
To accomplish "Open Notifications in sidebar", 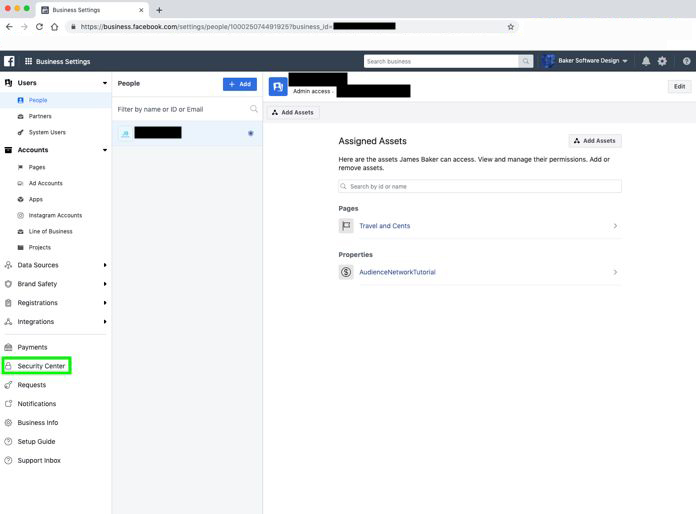I will click(x=36, y=403).
